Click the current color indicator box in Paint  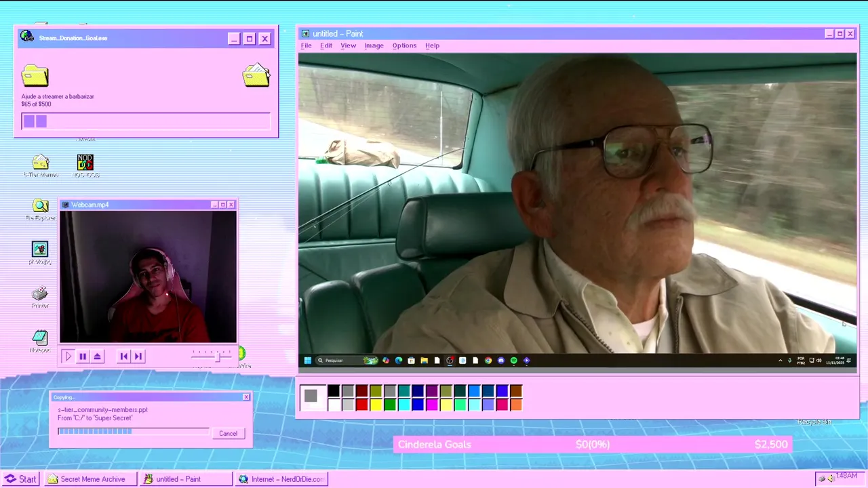311,397
